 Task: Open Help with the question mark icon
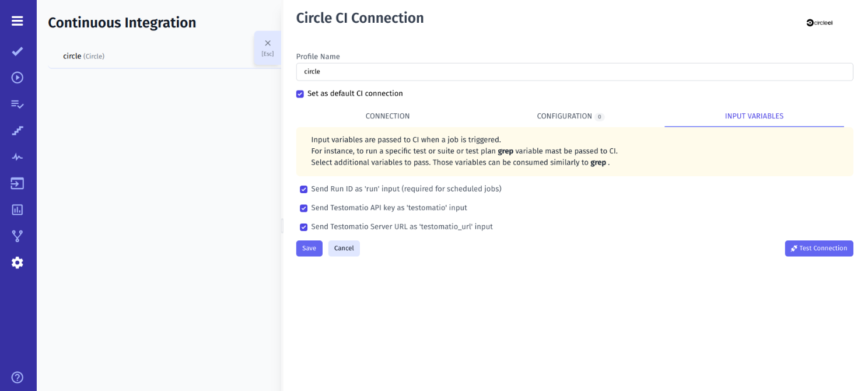[17, 377]
